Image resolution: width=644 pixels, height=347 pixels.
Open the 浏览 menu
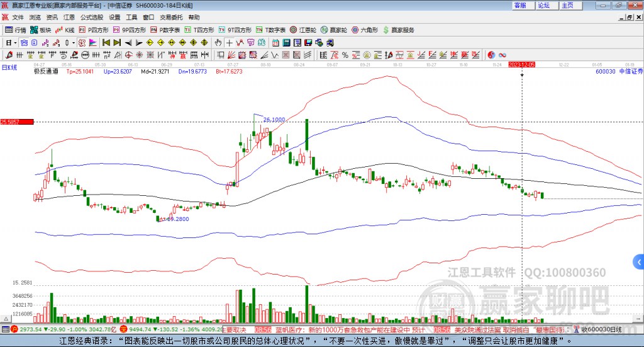(x=35, y=17)
